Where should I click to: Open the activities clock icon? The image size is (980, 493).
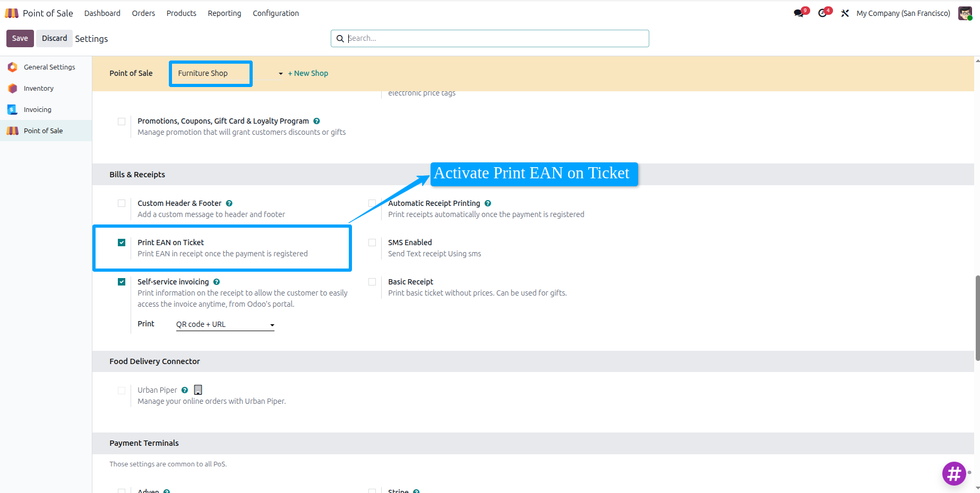tap(822, 13)
